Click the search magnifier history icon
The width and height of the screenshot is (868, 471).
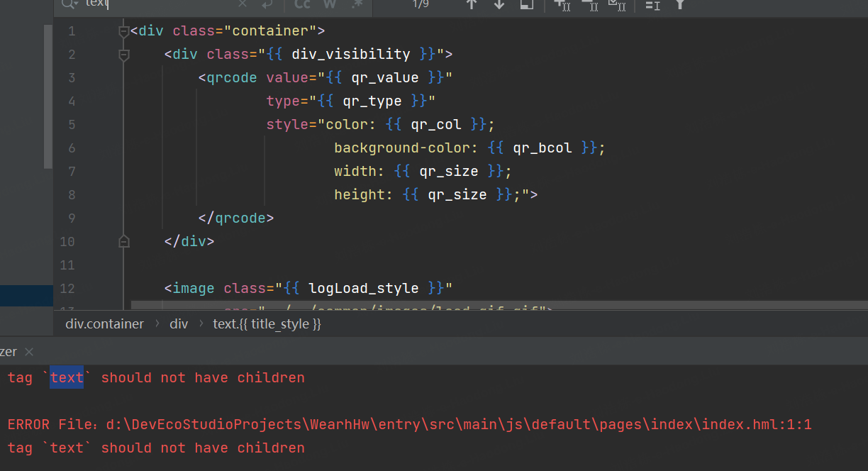pos(69,4)
